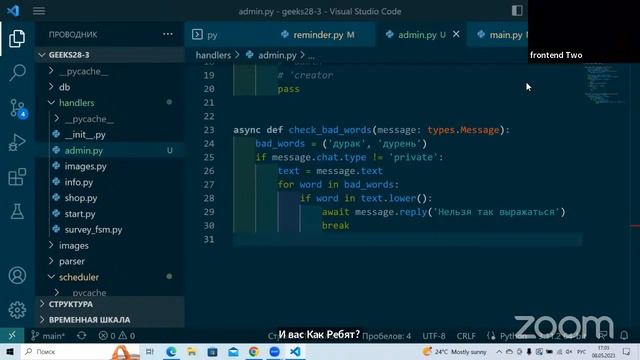Expand the parser folder
640x360 pixels.
click(x=109, y=261)
